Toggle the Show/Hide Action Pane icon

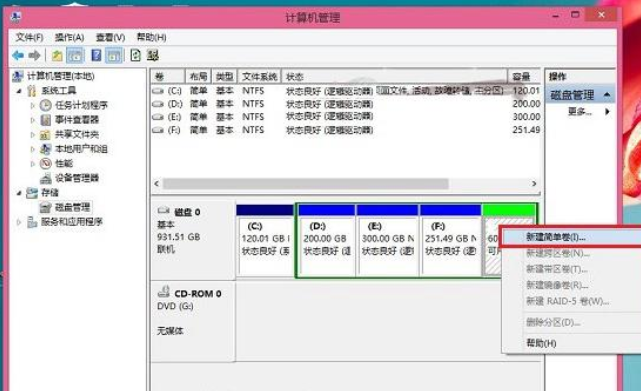point(114,55)
